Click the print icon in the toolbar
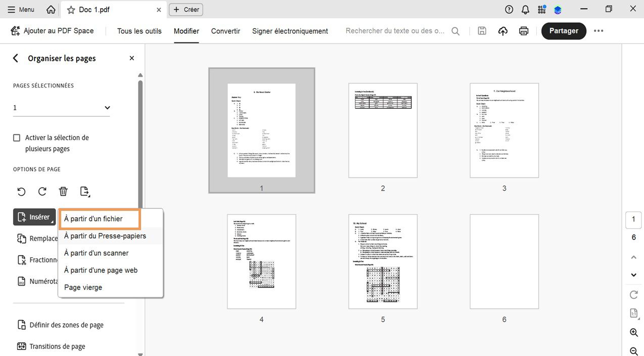The height and width of the screenshot is (356, 644). (523, 31)
